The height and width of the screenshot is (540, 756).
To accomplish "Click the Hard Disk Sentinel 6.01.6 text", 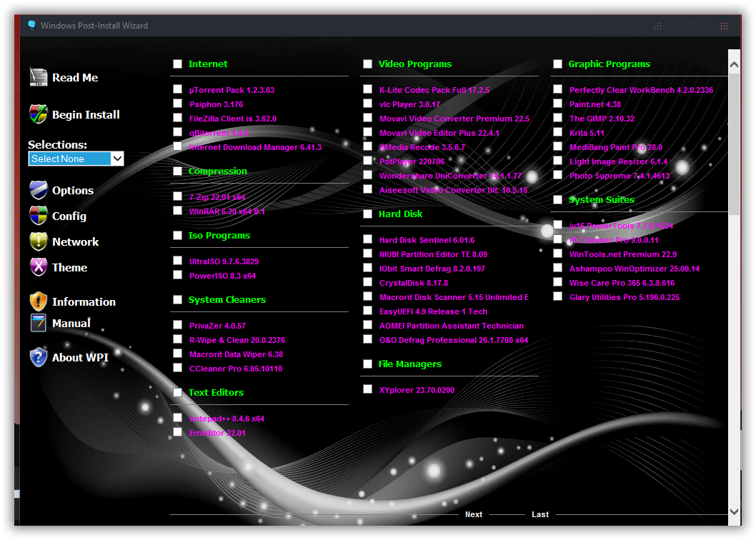I will 427,240.
